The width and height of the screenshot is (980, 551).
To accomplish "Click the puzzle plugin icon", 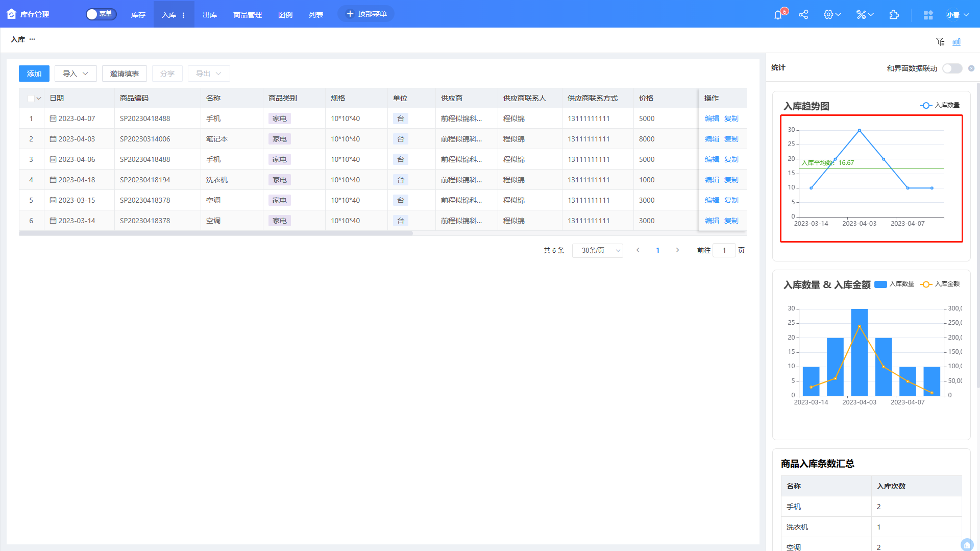I will 894,14.
